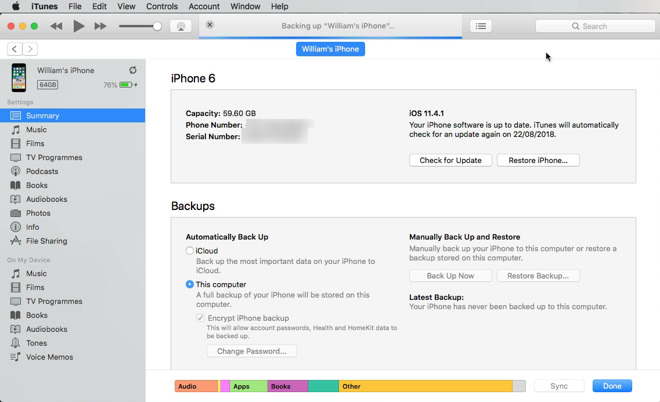
Task: Open the Edit menu
Action: 99,6
